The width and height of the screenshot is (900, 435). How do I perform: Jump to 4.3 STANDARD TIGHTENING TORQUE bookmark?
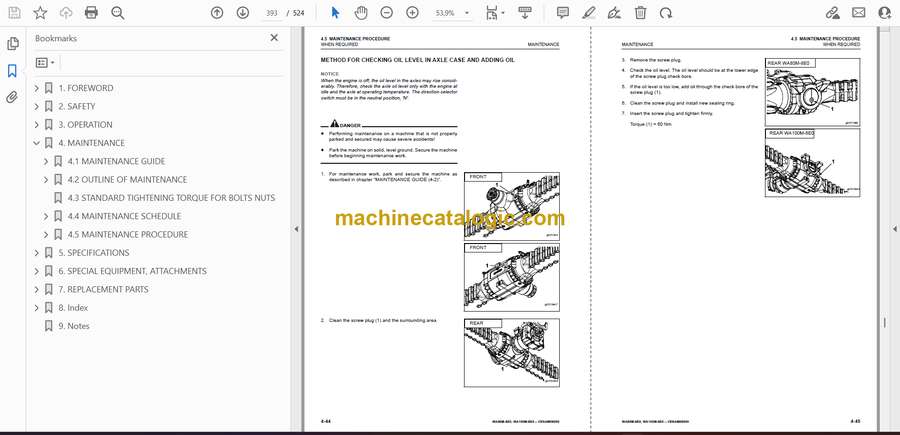pos(171,198)
